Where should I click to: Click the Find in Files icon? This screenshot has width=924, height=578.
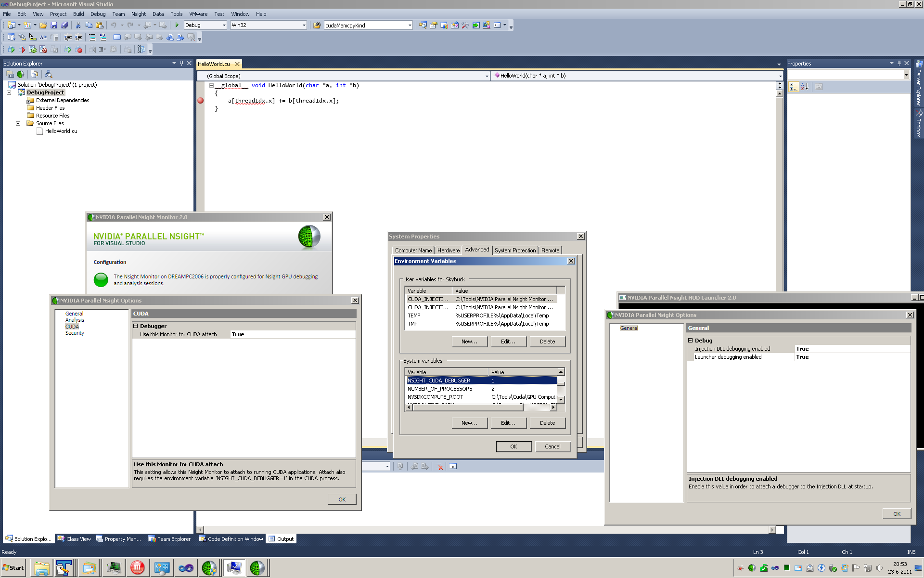tap(317, 25)
